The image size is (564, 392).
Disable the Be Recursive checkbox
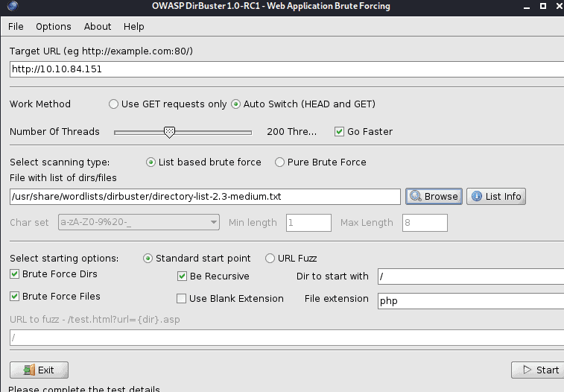click(182, 276)
